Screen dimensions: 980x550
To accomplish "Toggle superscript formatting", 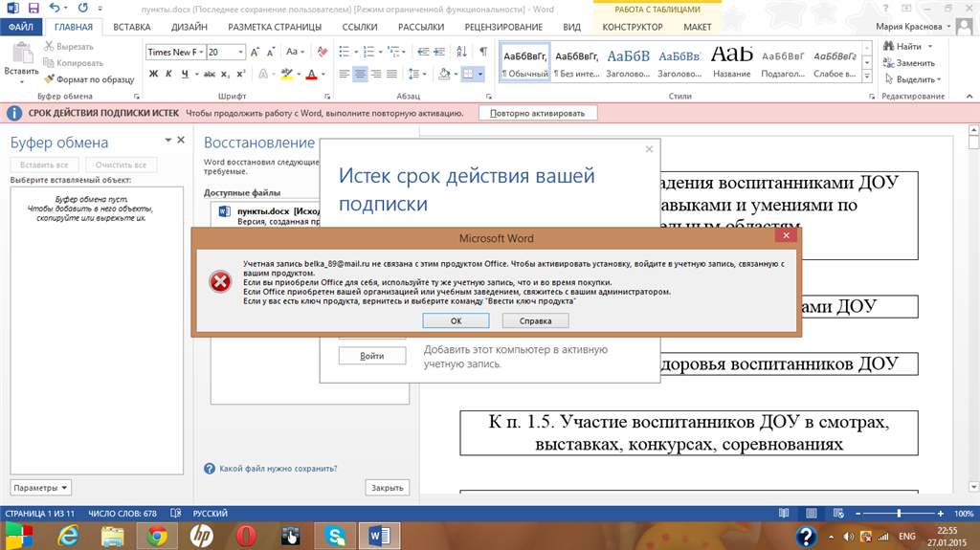I will [x=240, y=74].
